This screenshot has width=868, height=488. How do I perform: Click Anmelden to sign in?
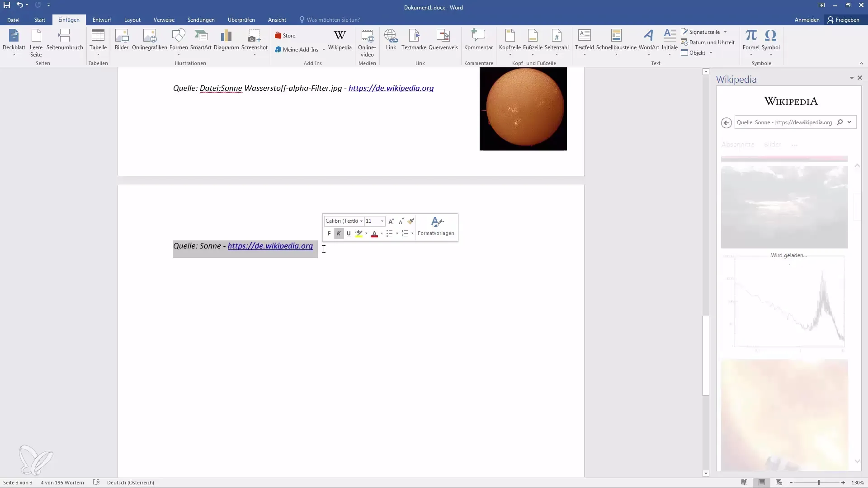click(807, 20)
